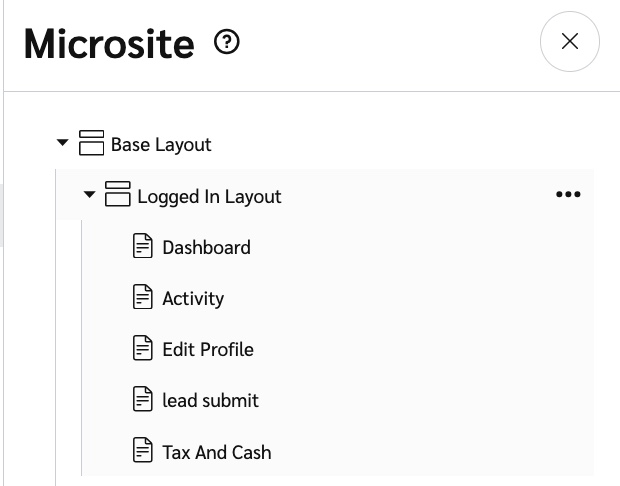Open Logged In Layout more options menu
The height and width of the screenshot is (486, 620).
[x=567, y=195]
